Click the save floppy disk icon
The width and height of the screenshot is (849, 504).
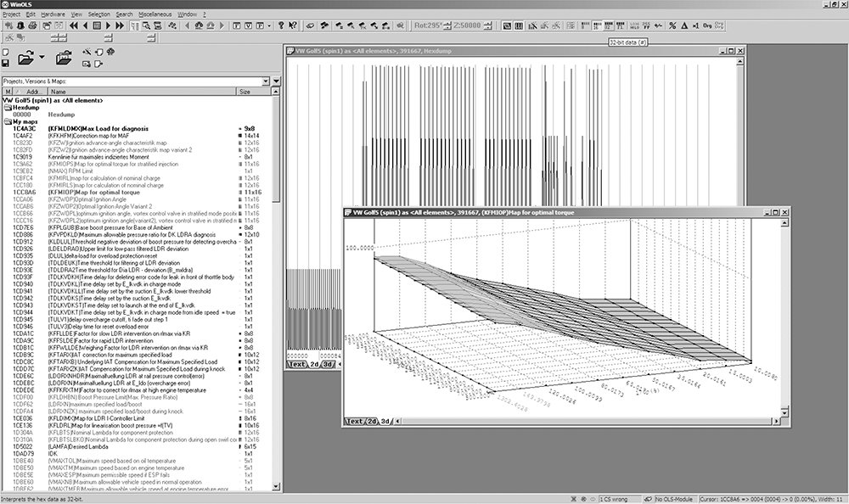(x=6, y=64)
